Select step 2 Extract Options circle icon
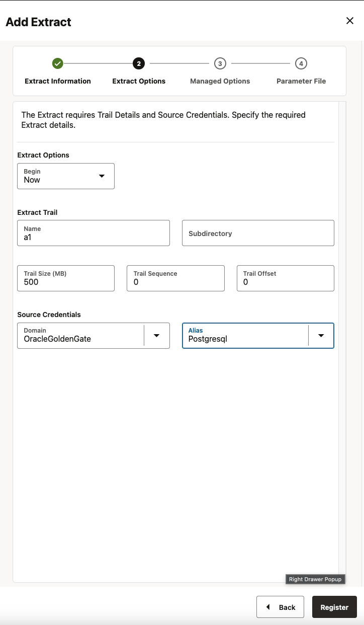The image size is (364, 625). [139, 63]
